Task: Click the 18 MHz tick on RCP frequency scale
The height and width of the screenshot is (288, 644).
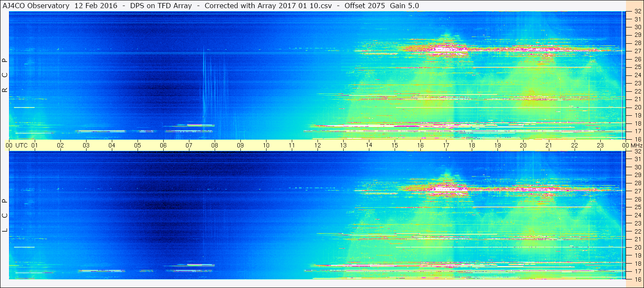Action: pos(637,123)
